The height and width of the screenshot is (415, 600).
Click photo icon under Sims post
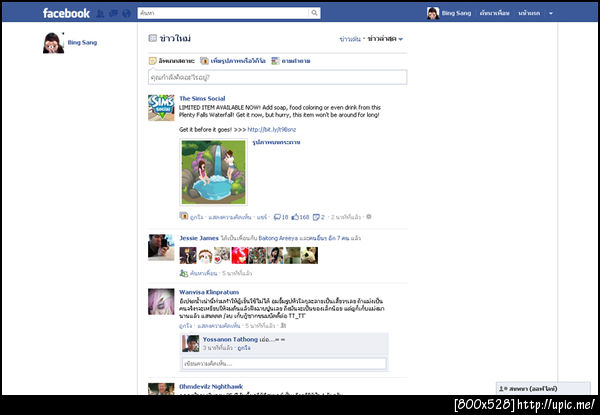(x=184, y=216)
